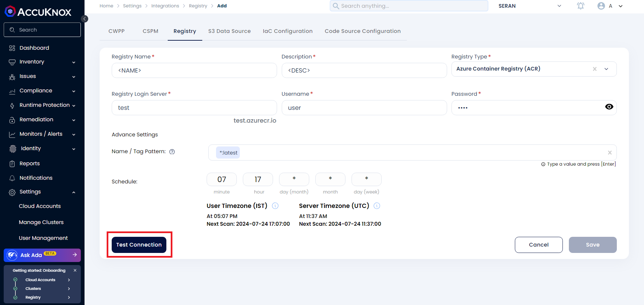
Task: Clear the selected Registry Type value
Action: [x=595, y=69]
